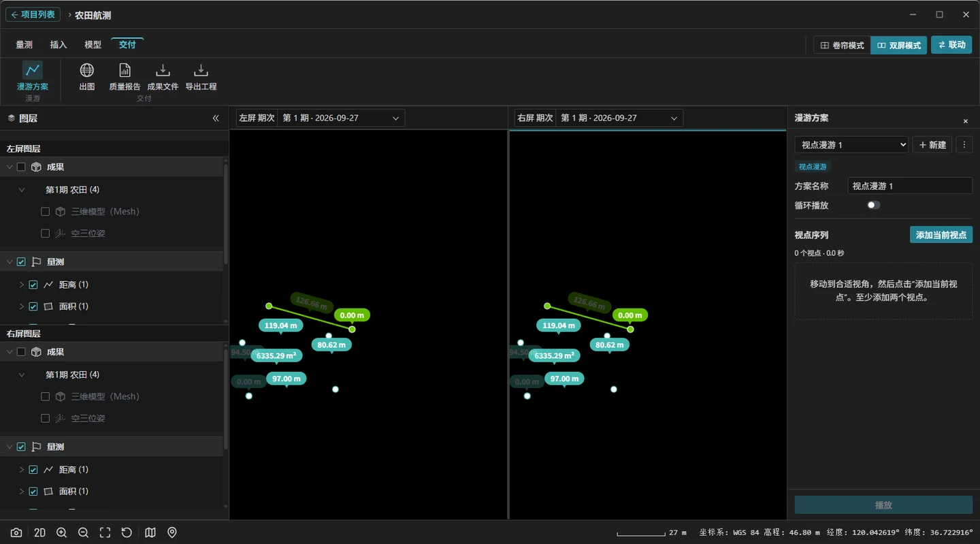Screen dimensions: 980x544
Task: Enable 卷帘模式 view mode
Action: coord(842,45)
